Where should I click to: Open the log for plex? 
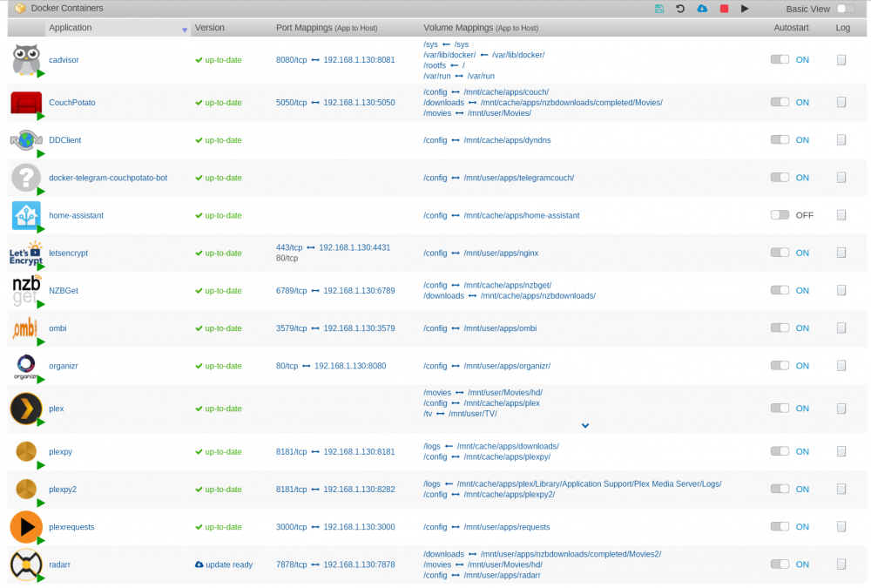point(841,409)
